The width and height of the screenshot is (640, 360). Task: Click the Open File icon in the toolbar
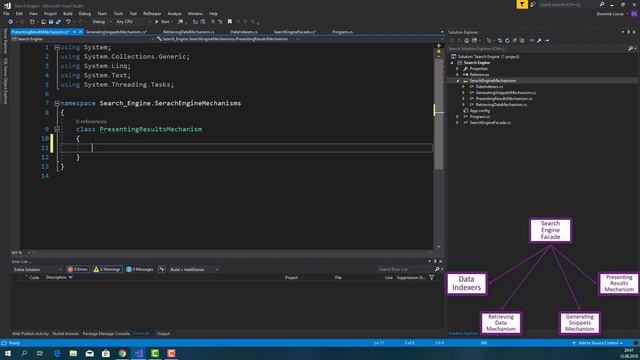tap(43, 22)
